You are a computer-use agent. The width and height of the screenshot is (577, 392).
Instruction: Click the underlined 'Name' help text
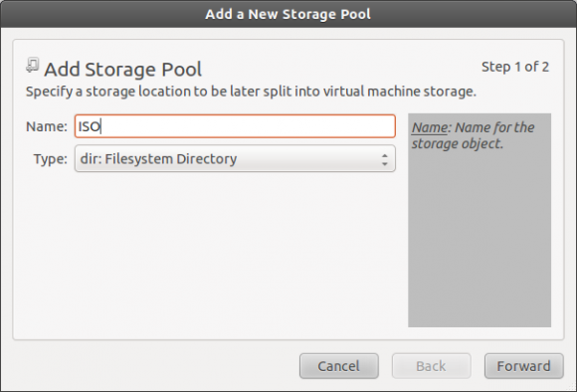(430, 127)
